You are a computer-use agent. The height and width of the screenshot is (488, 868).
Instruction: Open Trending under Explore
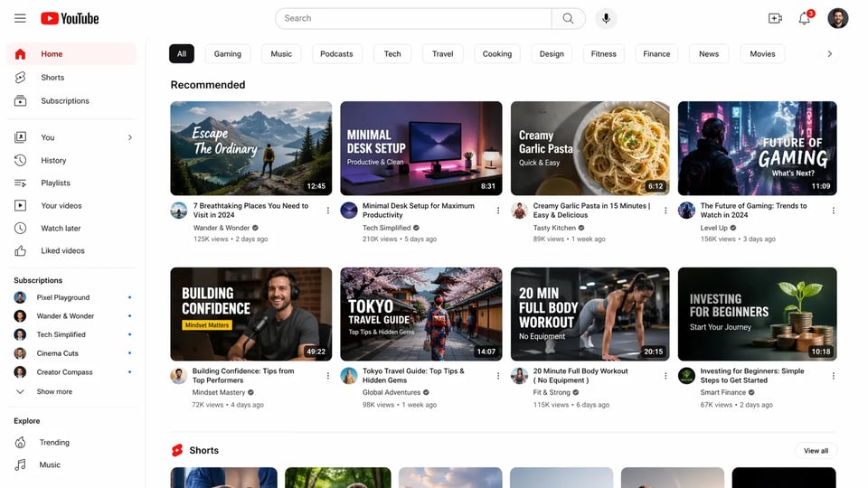[54, 443]
